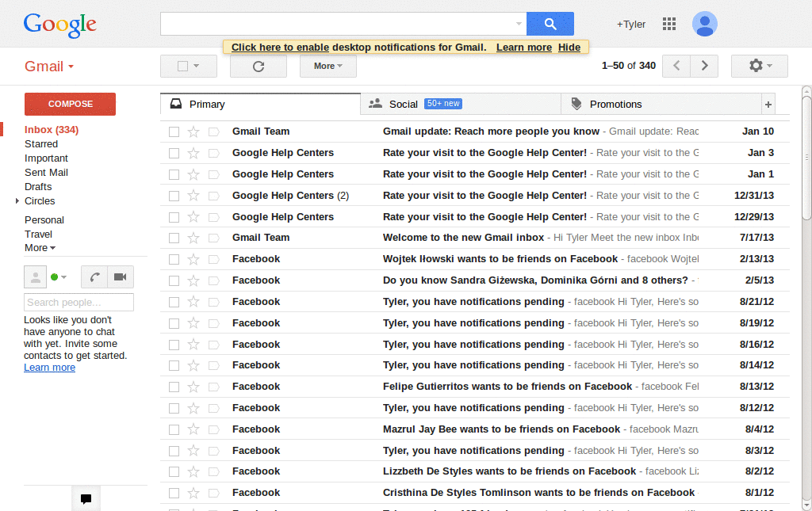Go to newer messages page arrow
Screen dimensions: 812x511
coord(676,66)
